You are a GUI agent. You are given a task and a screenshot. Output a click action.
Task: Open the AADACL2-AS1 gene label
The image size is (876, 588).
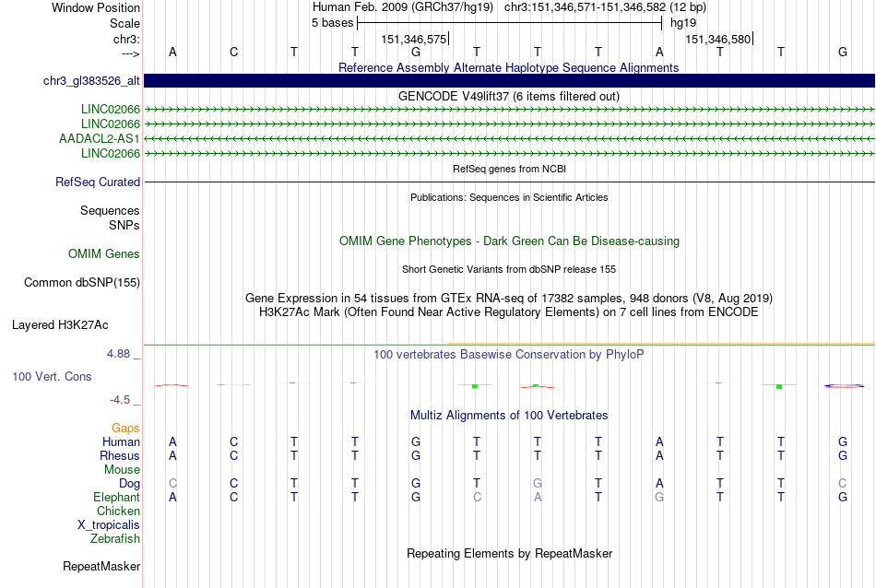coord(100,138)
